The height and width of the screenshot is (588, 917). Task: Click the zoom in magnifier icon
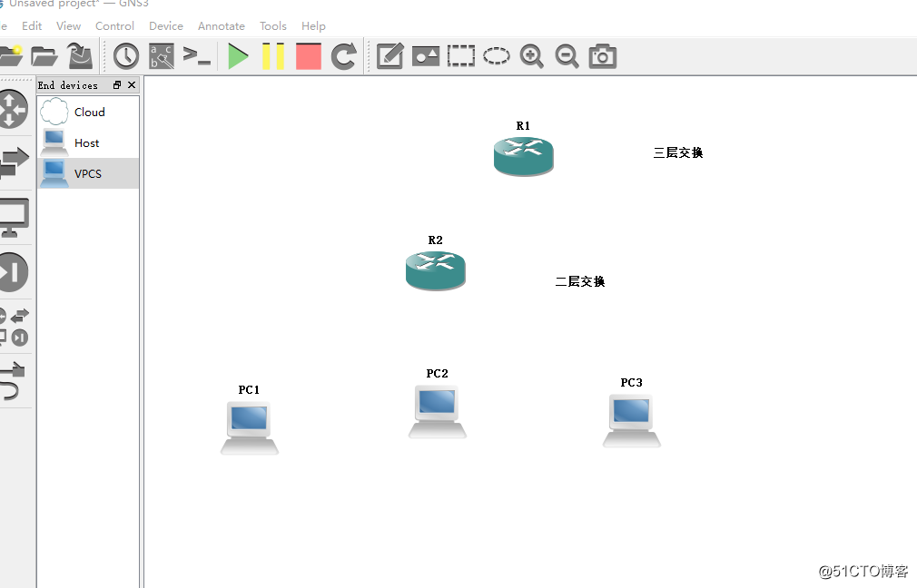[x=532, y=56]
